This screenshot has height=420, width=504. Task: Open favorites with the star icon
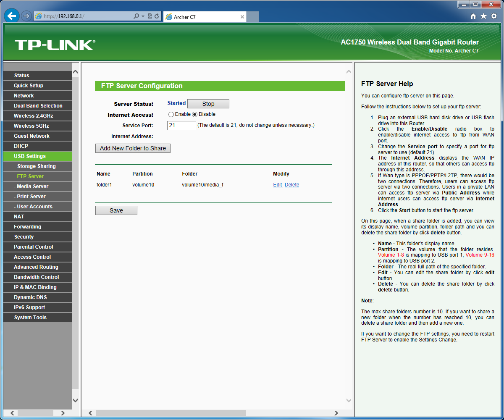point(483,16)
